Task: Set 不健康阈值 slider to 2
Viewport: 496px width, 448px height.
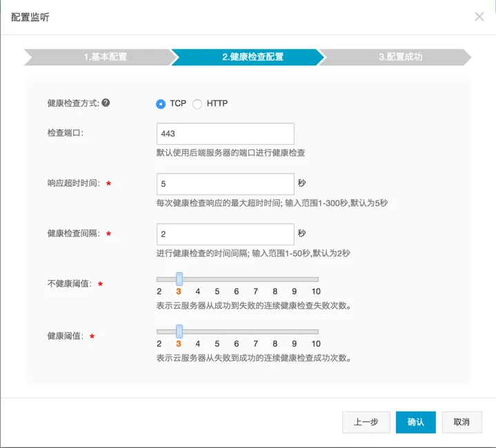Action: [x=159, y=279]
